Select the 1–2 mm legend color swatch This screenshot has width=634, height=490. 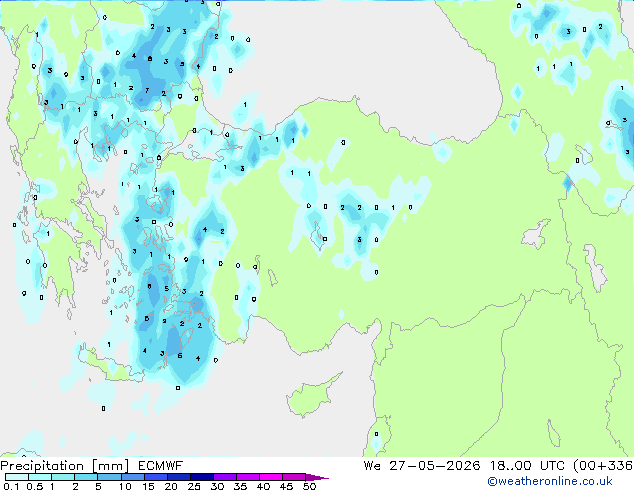coord(63,477)
